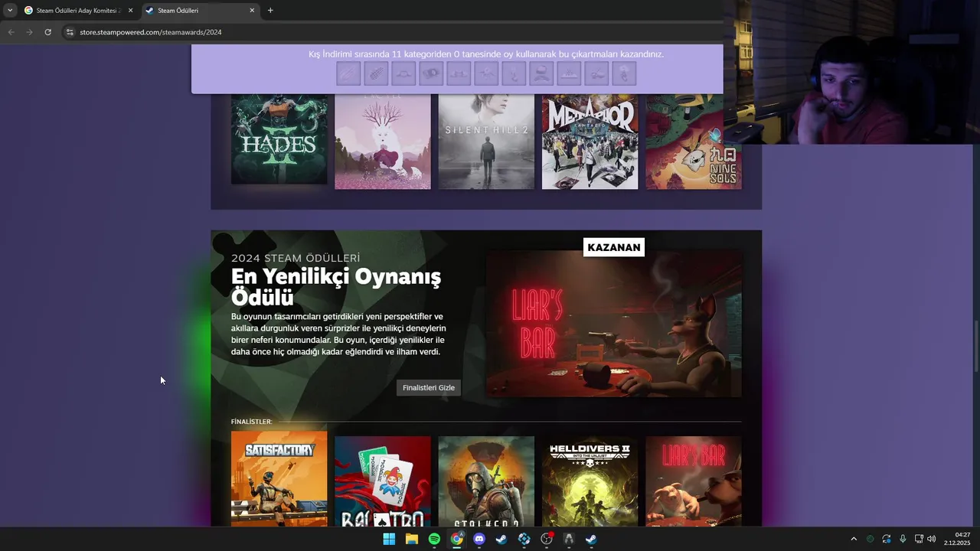
Task: Click the first sticker slot in banner
Action: (x=348, y=73)
